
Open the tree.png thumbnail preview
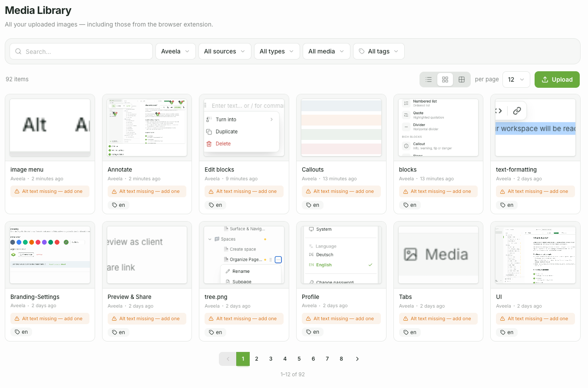tap(244, 255)
